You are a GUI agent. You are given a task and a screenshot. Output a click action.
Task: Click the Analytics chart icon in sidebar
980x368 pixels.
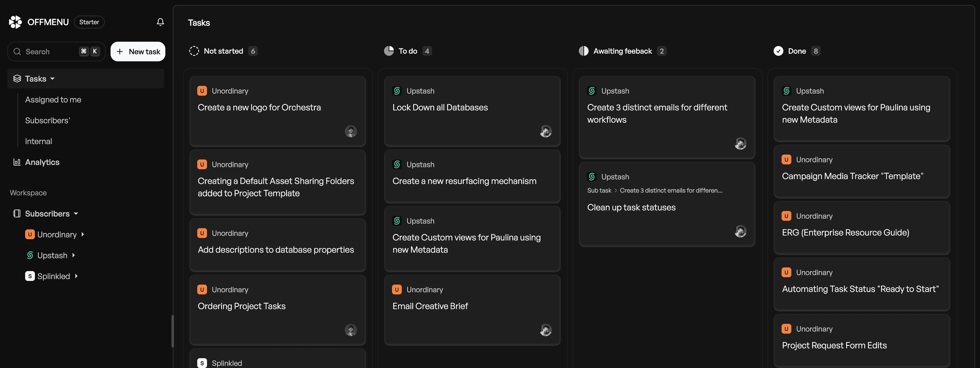tap(17, 162)
